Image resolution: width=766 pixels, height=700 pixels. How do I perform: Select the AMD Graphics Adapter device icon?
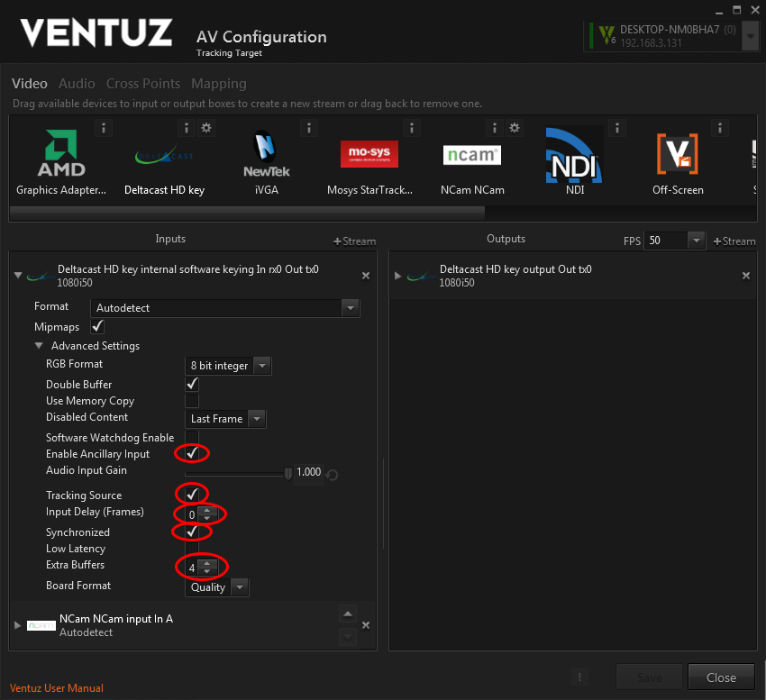point(61,155)
